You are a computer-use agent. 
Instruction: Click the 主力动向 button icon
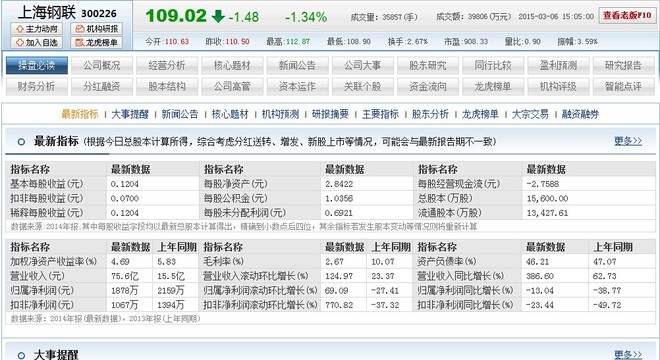20,29
